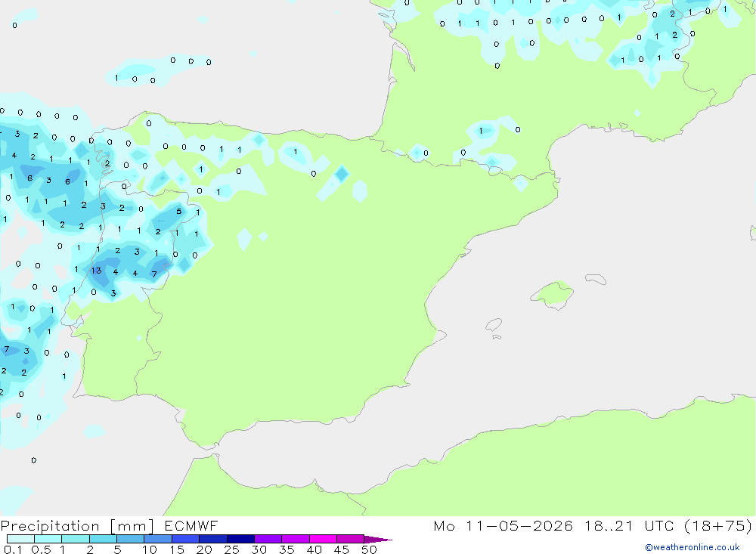Click the 1–2 mm legend color swatch
Image resolution: width=756 pixels, height=554 pixels.
(76, 539)
